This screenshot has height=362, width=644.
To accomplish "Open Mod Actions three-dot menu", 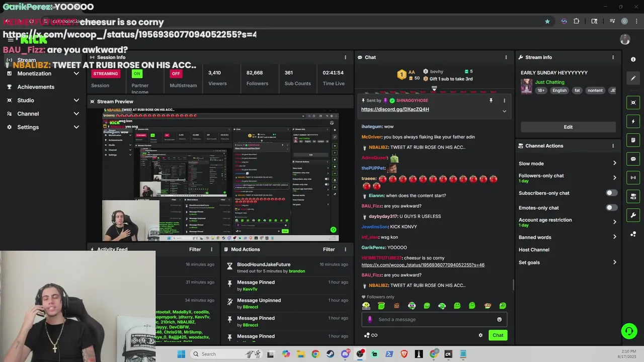I will (345, 249).
